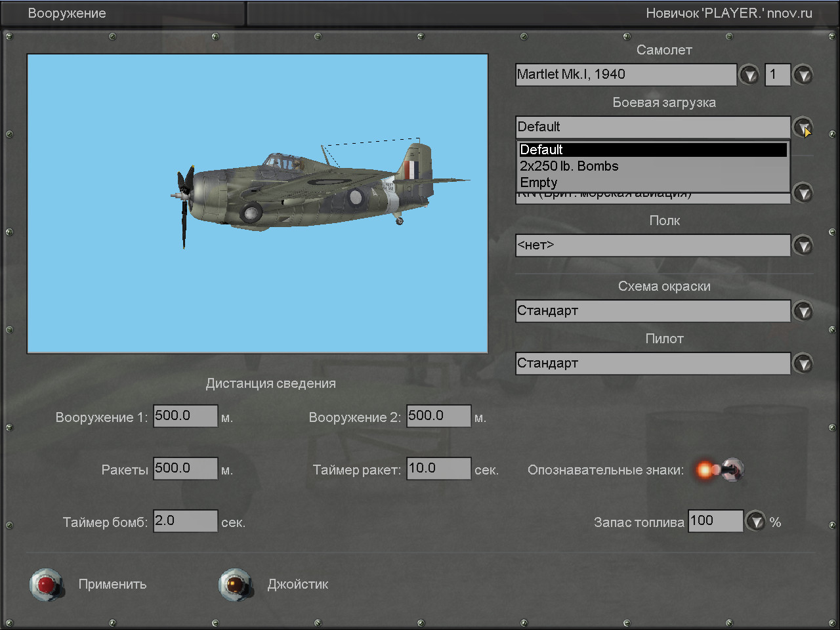The height and width of the screenshot is (630, 840).
Task: Click the Джойстик text label
Action: (297, 584)
